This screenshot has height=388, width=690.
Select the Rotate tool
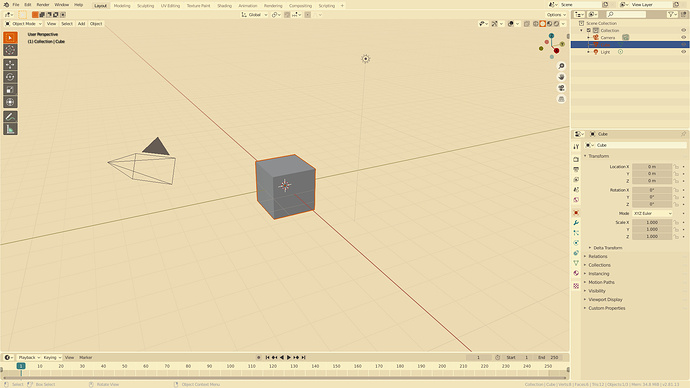[x=10, y=77]
